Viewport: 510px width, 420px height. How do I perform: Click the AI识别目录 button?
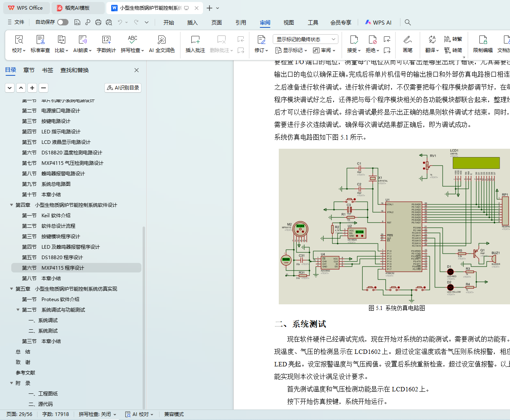(123, 88)
